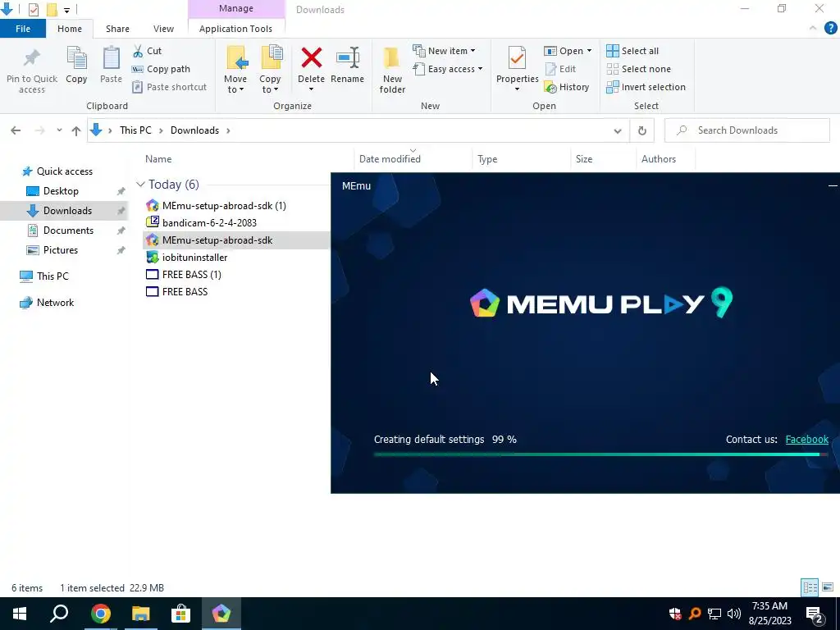Sort by Name column header
Image resolution: width=840 pixels, height=630 pixels.
(x=158, y=159)
